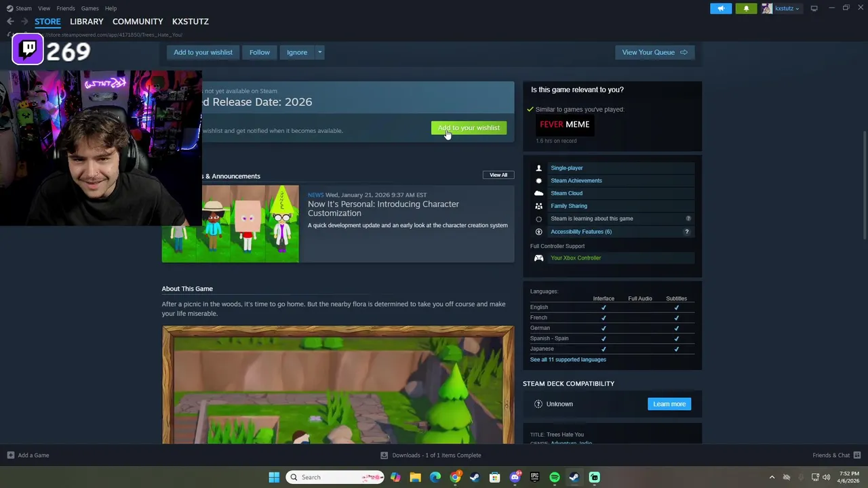This screenshot has height=488, width=868.
Task: Click View All announcements button
Action: (498, 175)
